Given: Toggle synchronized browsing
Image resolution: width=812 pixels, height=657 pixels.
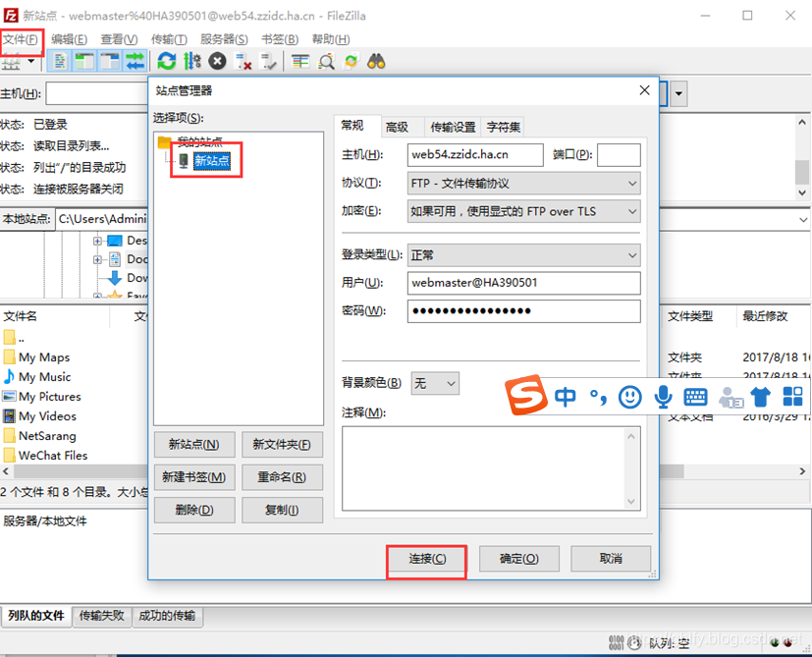Looking at the screenshot, I should click(x=352, y=62).
